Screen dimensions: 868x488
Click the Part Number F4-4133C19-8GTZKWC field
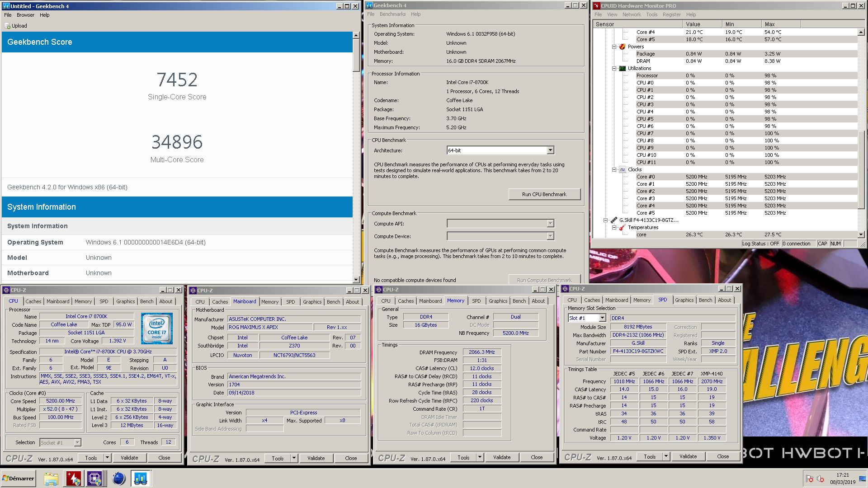[638, 351]
